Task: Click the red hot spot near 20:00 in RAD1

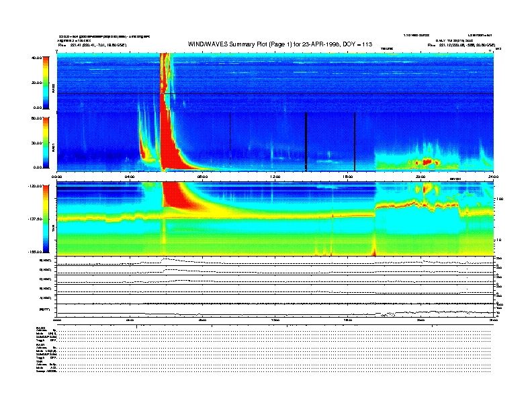Action: [427, 162]
